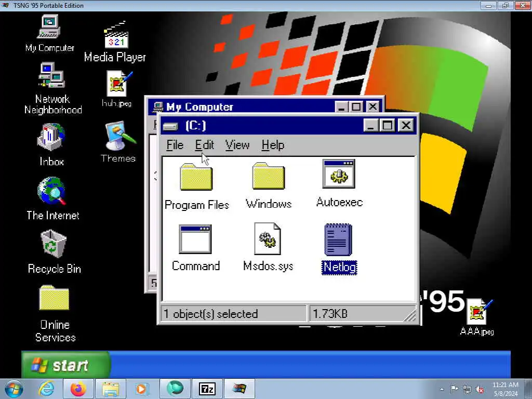
Task: Open the Online Services folder
Action: [x=55, y=314]
